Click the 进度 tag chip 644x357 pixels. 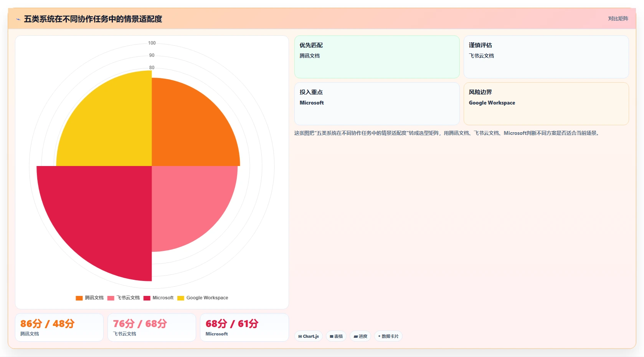360,336
